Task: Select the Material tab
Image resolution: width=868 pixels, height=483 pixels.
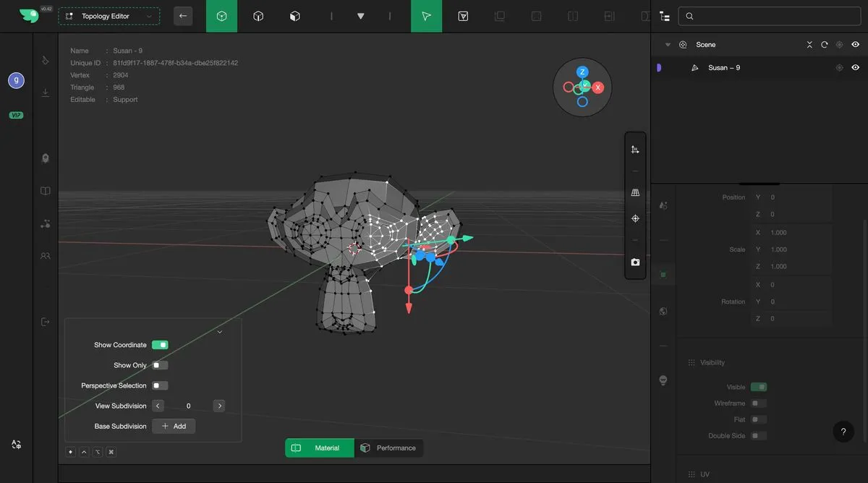Action: [x=319, y=448]
